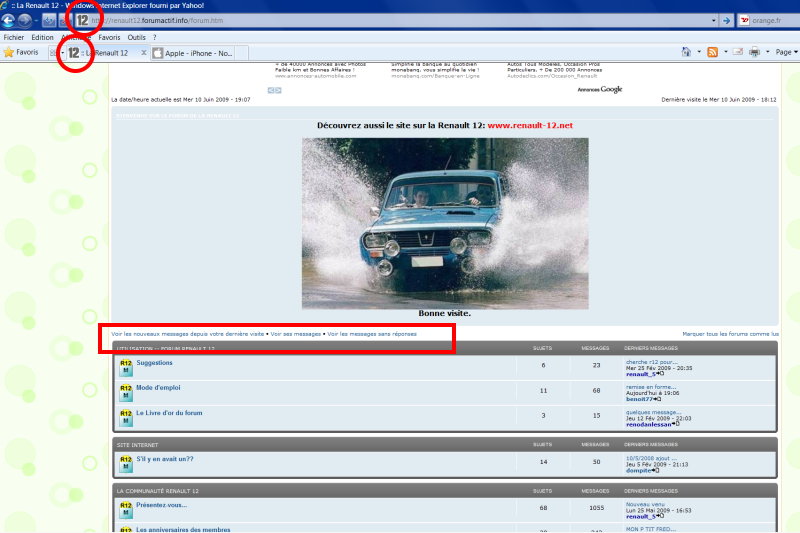The height and width of the screenshot is (533, 800).
Task: Open user profile dompite
Action: [639, 470]
